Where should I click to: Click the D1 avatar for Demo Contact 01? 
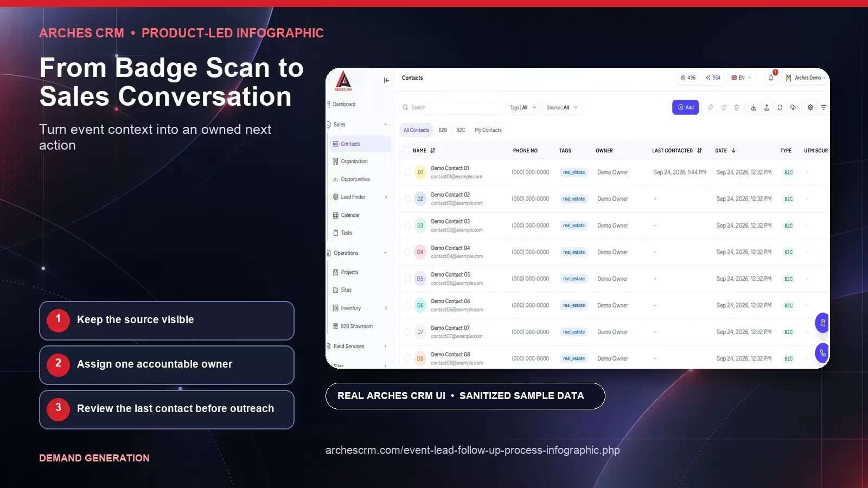coord(420,172)
